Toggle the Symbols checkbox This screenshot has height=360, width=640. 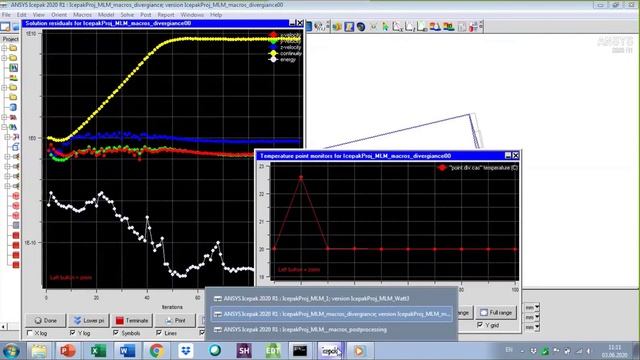pyautogui.click(x=116, y=333)
